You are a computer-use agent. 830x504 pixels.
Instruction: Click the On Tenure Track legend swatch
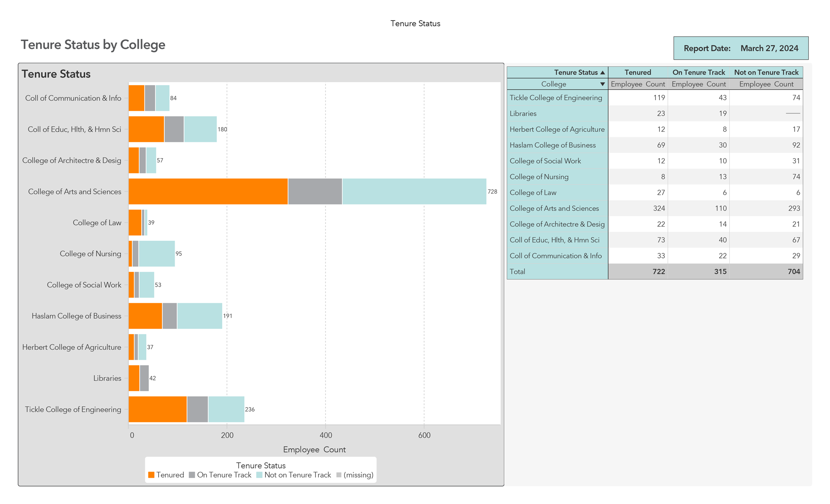coord(192,475)
